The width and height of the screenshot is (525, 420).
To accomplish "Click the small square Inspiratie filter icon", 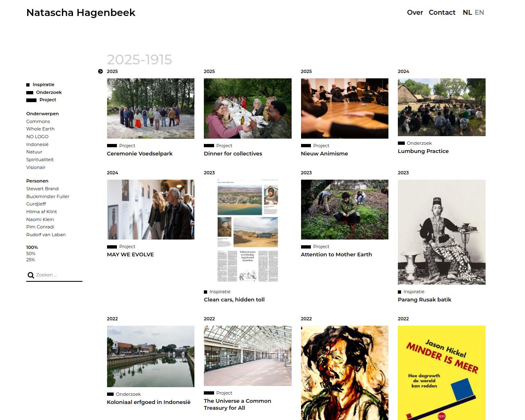I will click(x=28, y=85).
